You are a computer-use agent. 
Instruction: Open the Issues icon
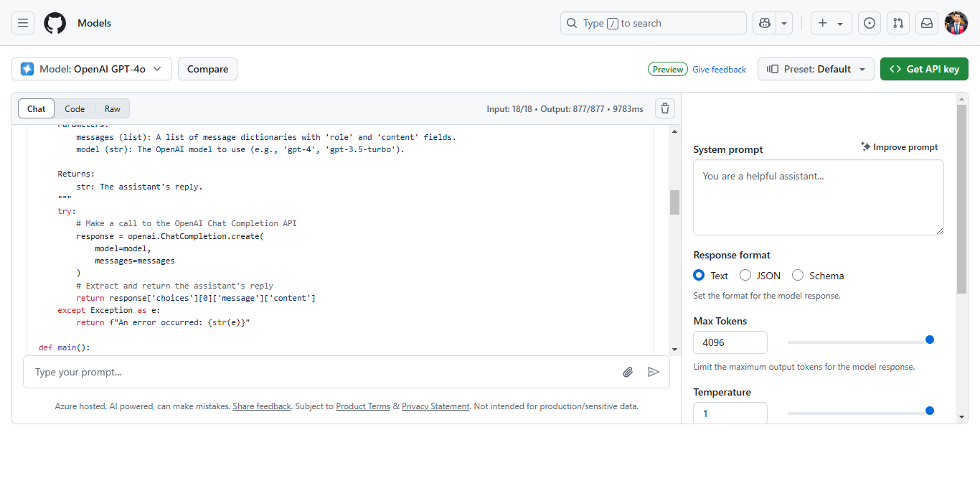click(870, 23)
